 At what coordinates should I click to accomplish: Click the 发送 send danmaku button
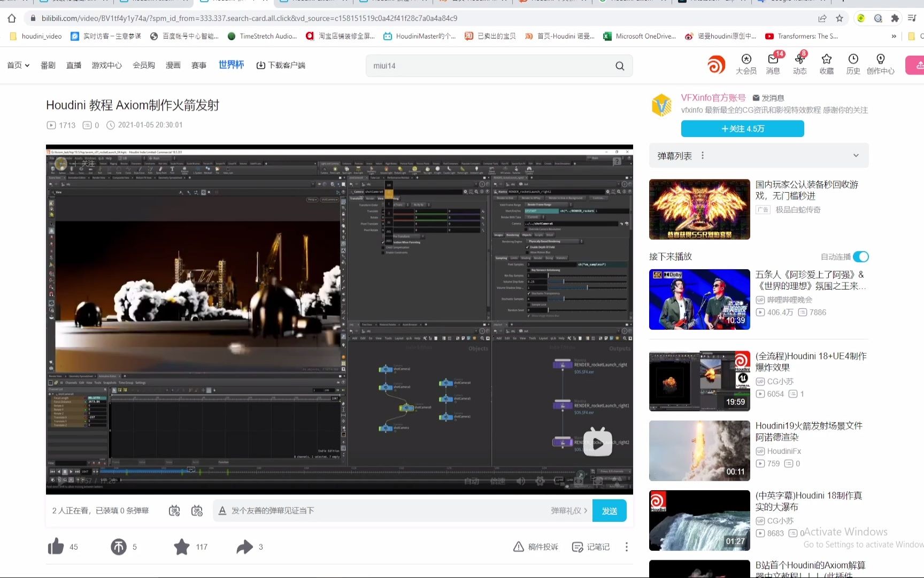click(x=610, y=511)
